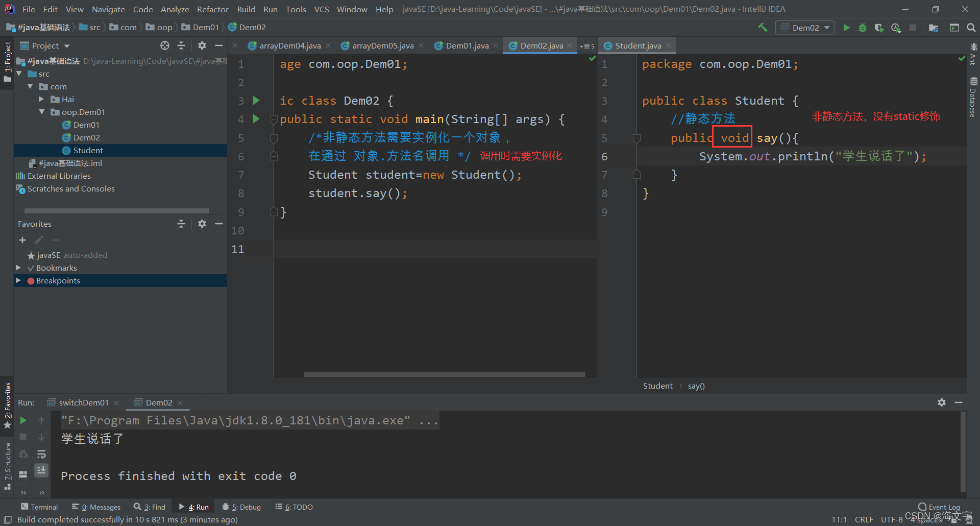
Task: Open Search Everywhere magnifier icon
Action: (971, 28)
